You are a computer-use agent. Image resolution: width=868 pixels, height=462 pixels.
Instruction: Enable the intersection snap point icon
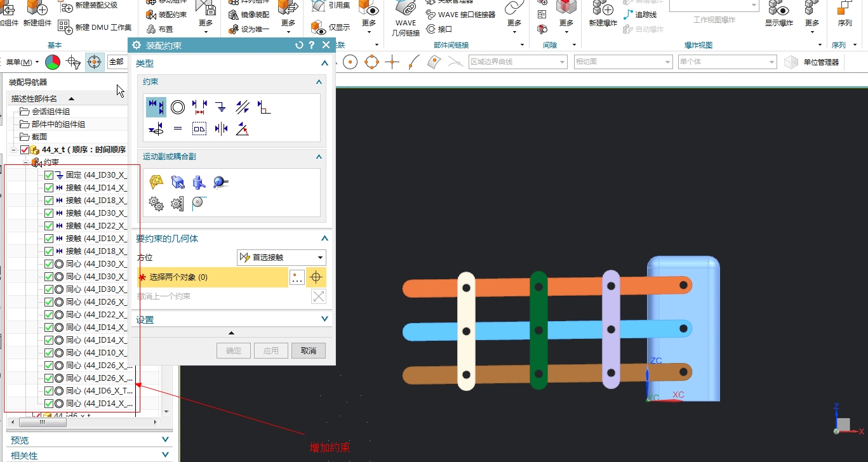392,62
